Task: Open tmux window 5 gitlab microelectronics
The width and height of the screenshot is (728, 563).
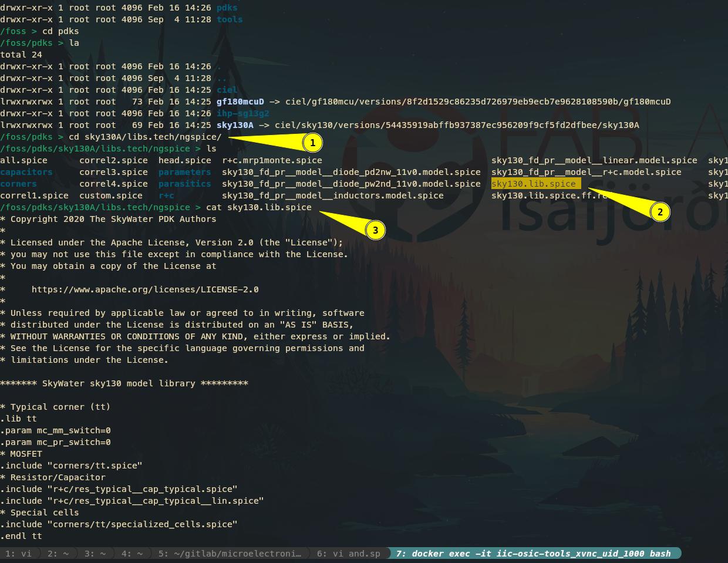Action: (230, 554)
